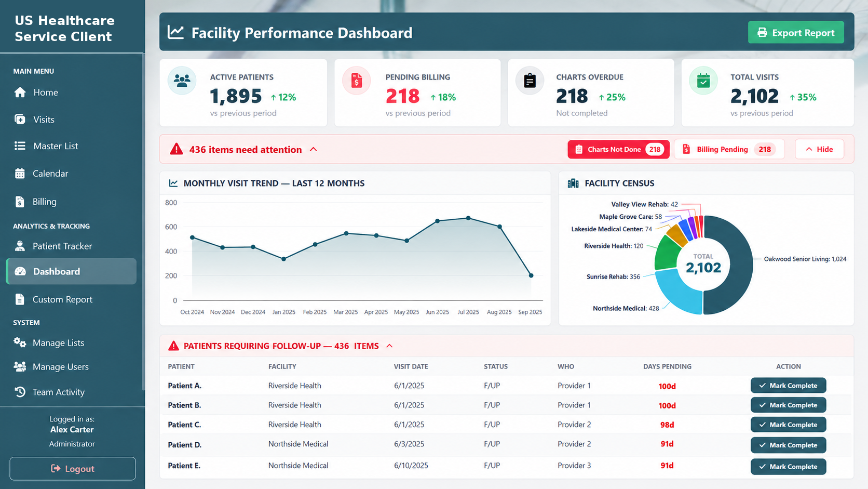Click the Visits plus-box icon
868x489 pixels.
pyautogui.click(x=20, y=120)
